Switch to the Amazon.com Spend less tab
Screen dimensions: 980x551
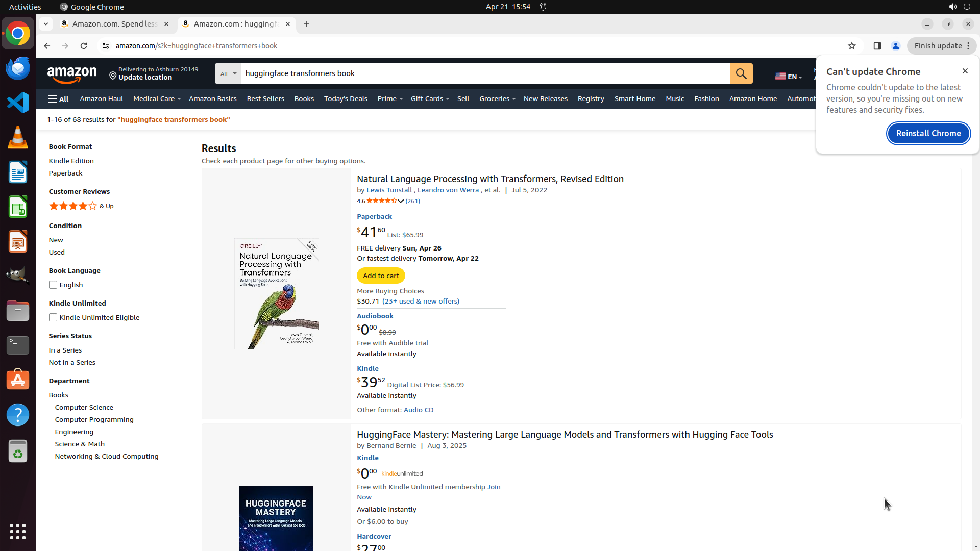click(x=114, y=24)
